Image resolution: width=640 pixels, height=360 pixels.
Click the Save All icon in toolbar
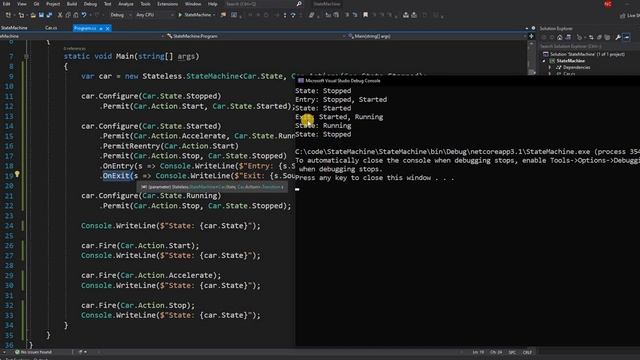click(x=49, y=15)
